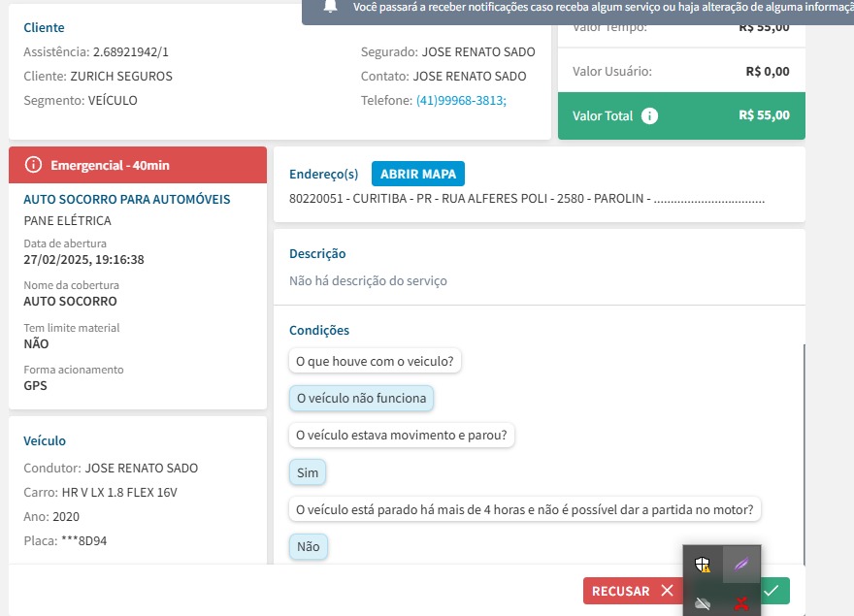
Task: Click the assistência number 2.68921942/1
Action: coord(131,51)
